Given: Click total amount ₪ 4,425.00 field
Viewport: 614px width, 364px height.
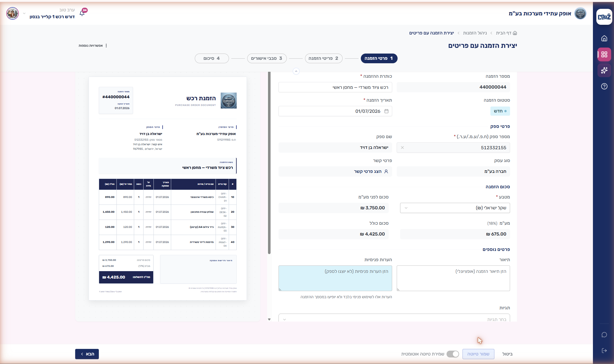Looking at the screenshot, I should pos(333,234).
